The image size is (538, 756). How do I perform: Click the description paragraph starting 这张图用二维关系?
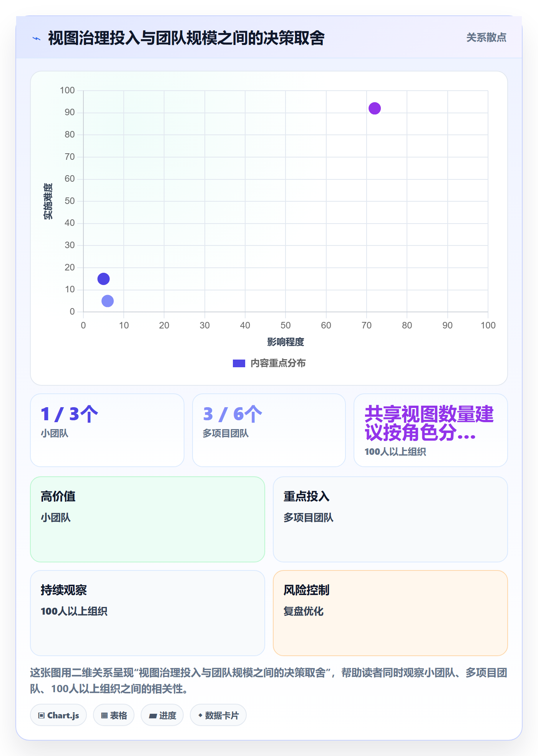click(269, 681)
